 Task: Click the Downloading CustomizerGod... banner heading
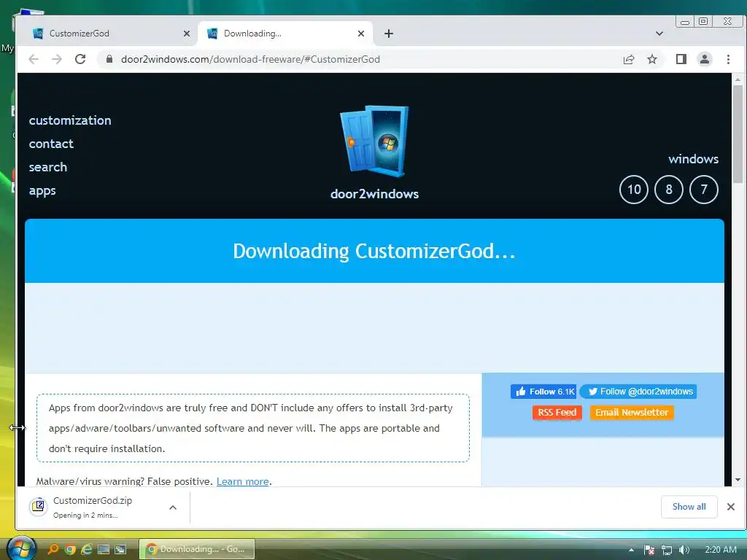[374, 251]
